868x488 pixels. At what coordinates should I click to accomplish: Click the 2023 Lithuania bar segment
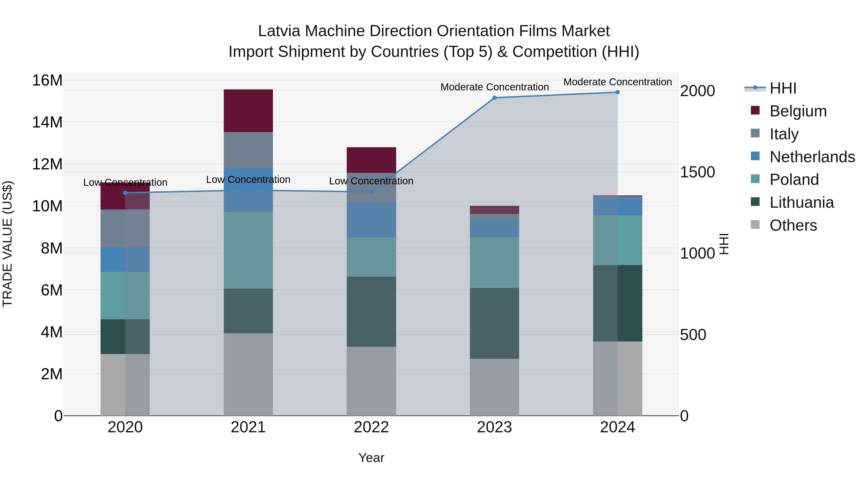[x=494, y=323]
